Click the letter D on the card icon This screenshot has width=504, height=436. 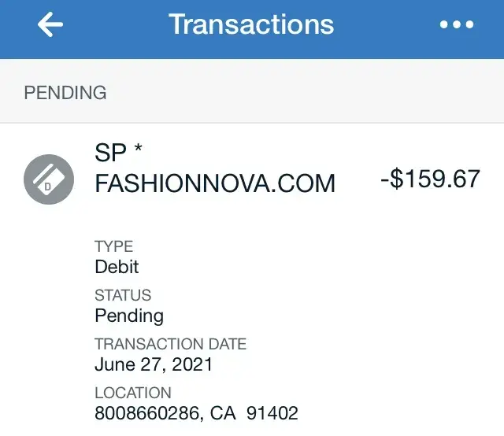[x=46, y=187]
